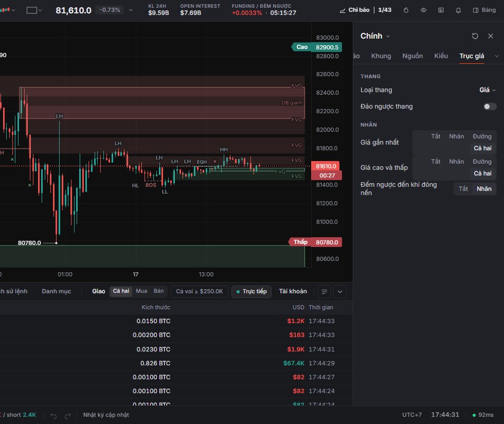The height and width of the screenshot is (424, 504).
Task: Switch to the Nguồn tab
Action: pyautogui.click(x=412, y=56)
